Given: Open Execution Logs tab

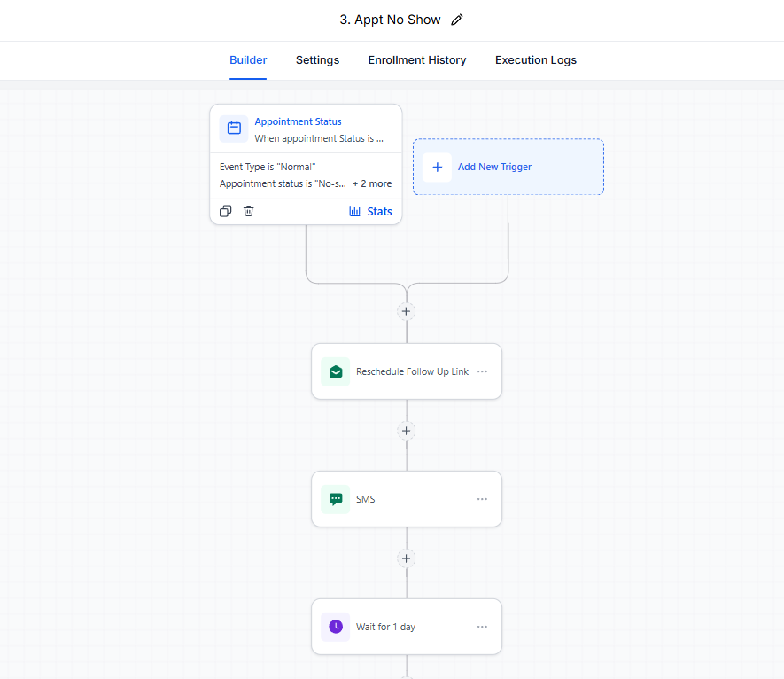Looking at the screenshot, I should pyautogui.click(x=535, y=60).
